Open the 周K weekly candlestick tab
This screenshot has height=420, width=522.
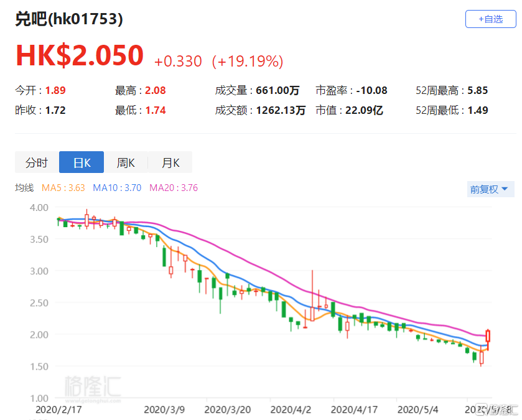[x=126, y=162]
